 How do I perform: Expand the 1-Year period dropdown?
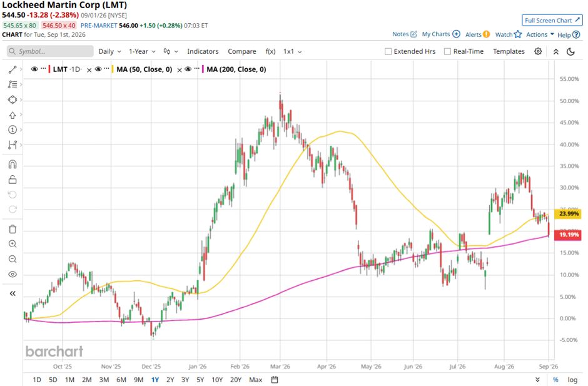pos(142,51)
